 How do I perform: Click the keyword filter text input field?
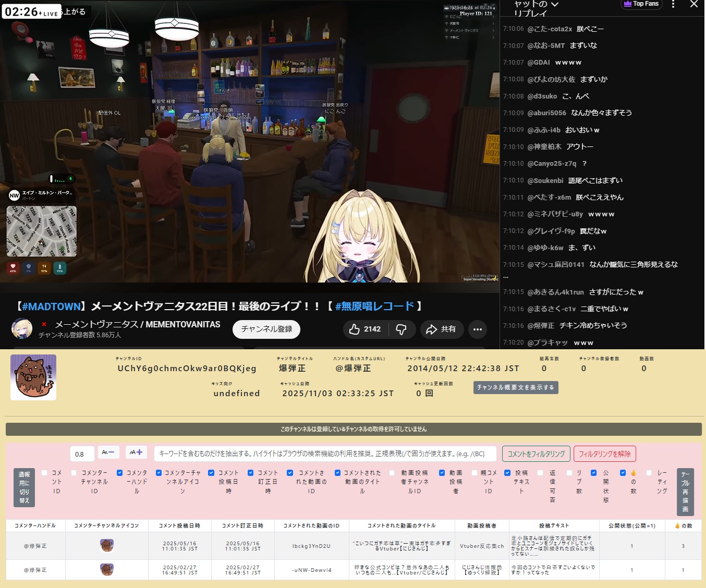tap(325, 454)
